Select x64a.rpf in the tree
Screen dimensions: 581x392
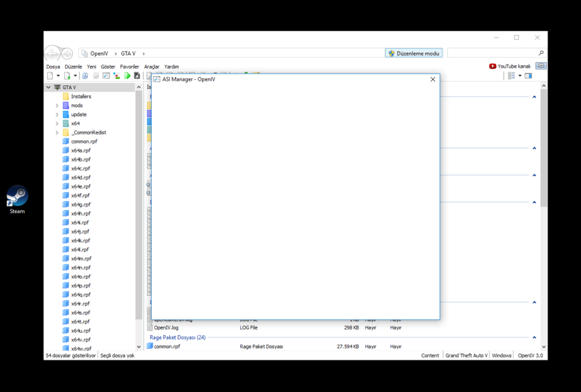pyautogui.click(x=77, y=150)
